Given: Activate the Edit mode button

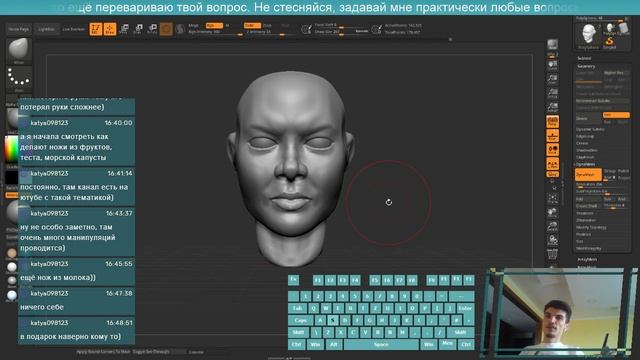Looking at the screenshot, I should click(96, 29).
